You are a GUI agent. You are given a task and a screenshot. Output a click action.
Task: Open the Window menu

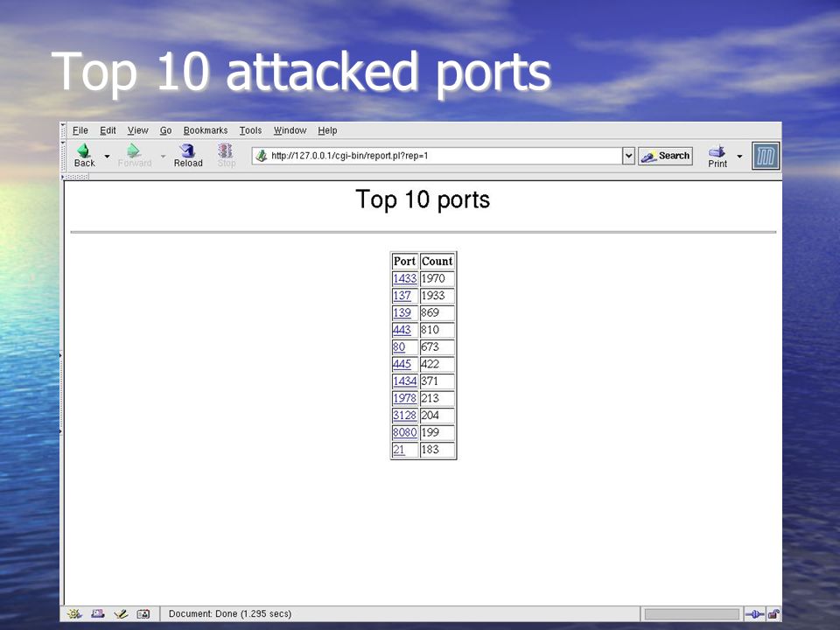(x=290, y=130)
